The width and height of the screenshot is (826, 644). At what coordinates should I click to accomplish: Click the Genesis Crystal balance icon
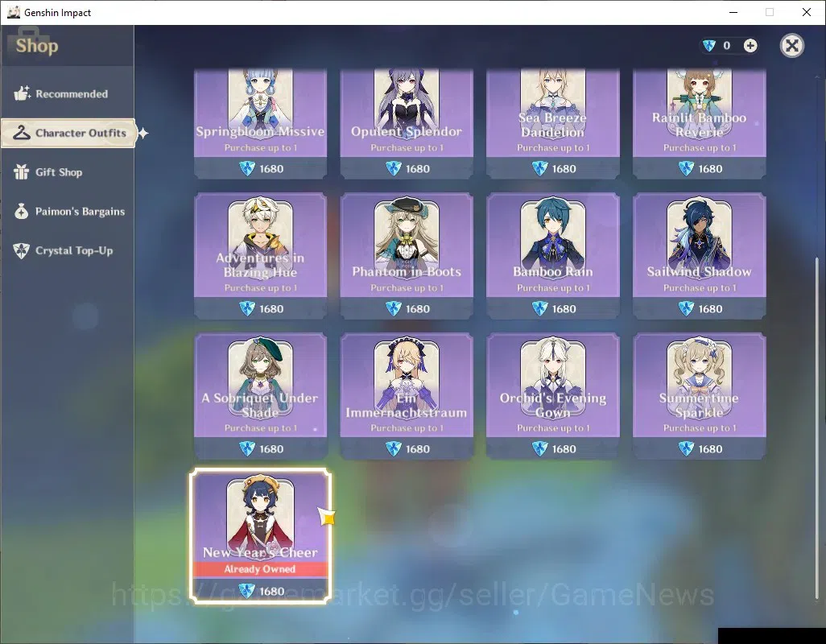pyautogui.click(x=709, y=46)
